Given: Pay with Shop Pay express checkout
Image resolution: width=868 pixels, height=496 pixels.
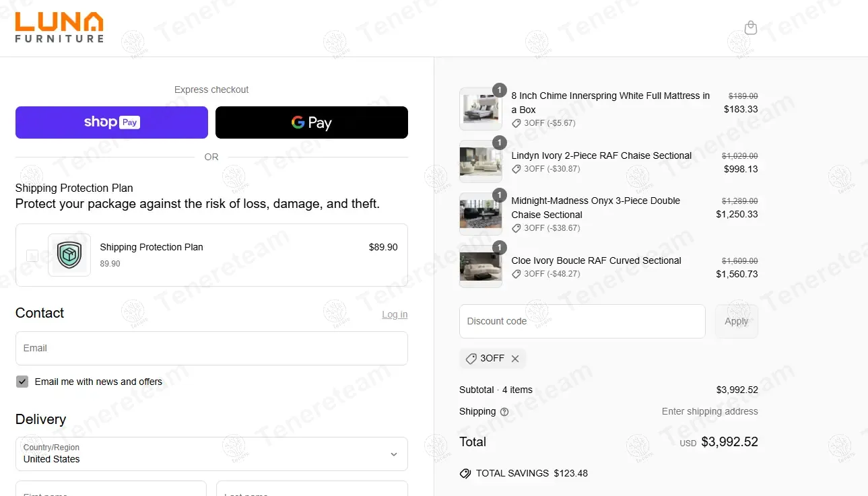Looking at the screenshot, I should (x=112, y=122).
